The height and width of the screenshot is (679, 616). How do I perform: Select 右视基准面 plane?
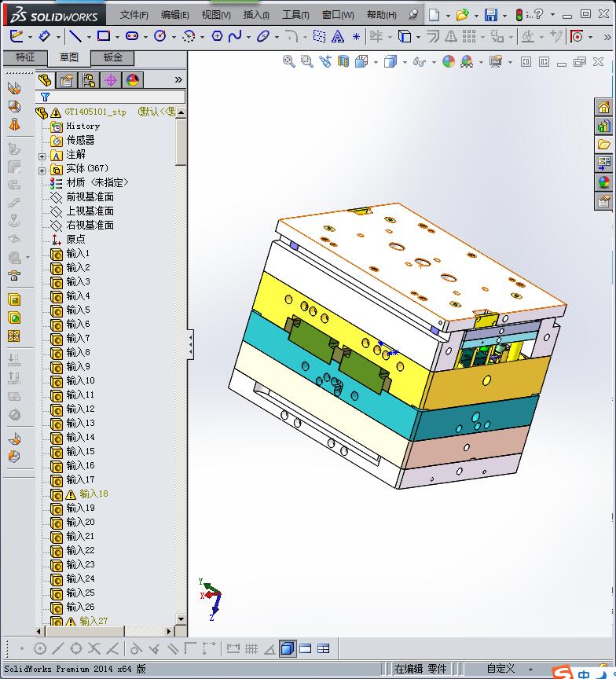click(90, 226)
